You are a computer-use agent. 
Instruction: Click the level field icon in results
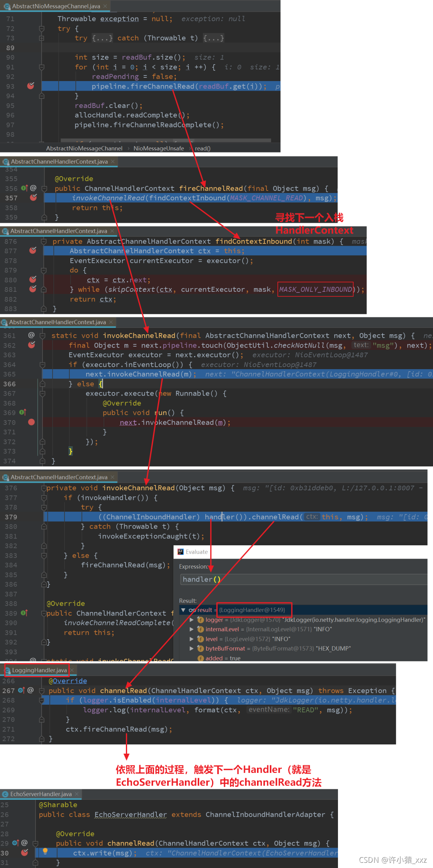200,639
